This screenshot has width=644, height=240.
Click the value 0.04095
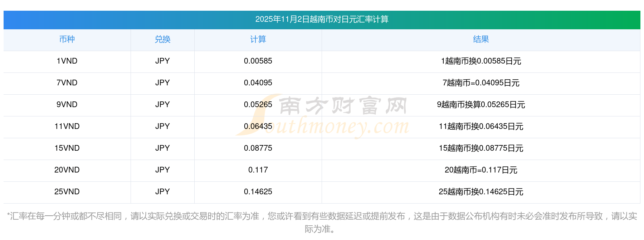(x=258, y=83)
